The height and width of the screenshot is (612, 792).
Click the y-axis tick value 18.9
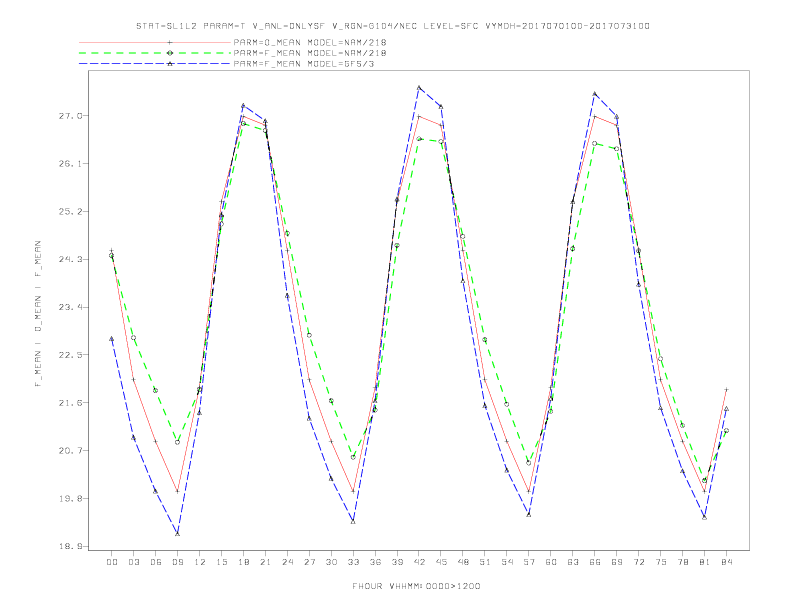coord(70,546)
